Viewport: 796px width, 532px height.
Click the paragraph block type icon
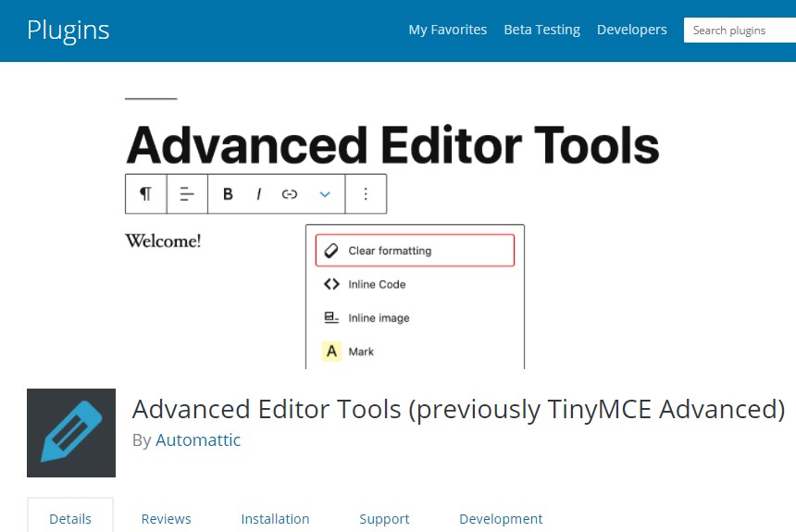pyautogui.click(x=145, y=193)
